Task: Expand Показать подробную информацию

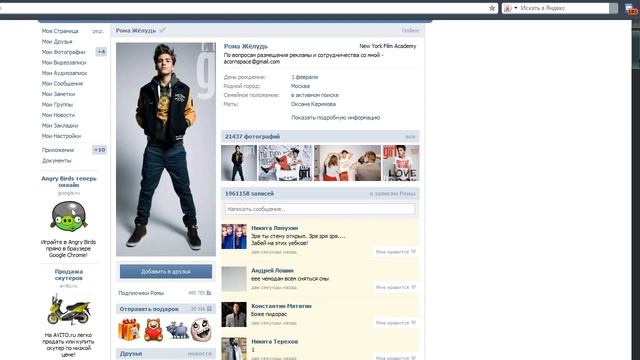Action: click(336, 118)
